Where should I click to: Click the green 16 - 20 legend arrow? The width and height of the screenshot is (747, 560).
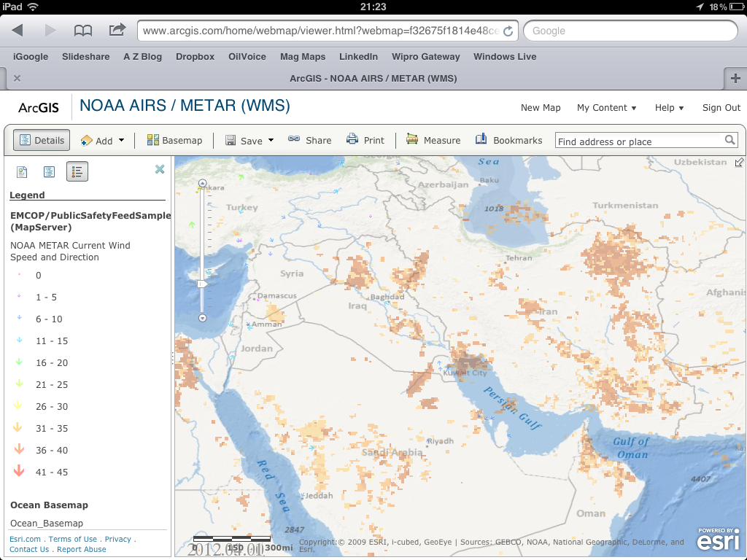pos(19,362)
